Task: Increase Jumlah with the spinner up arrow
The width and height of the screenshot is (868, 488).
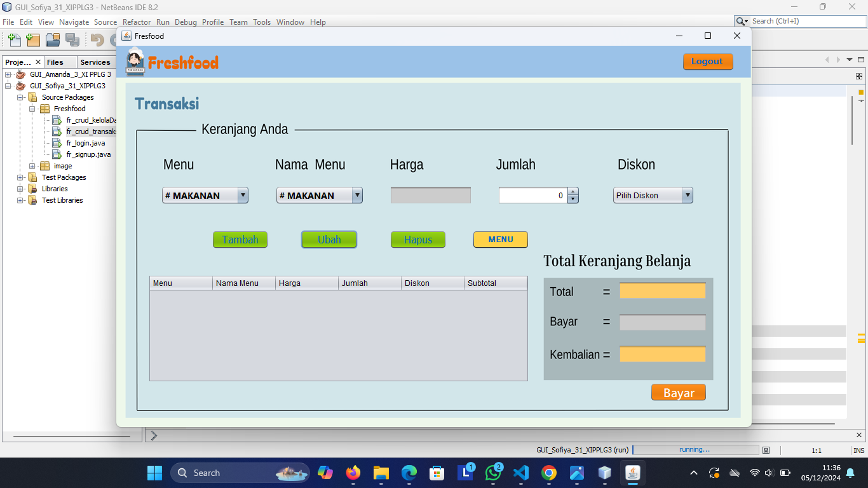Action: pos(573,192)
